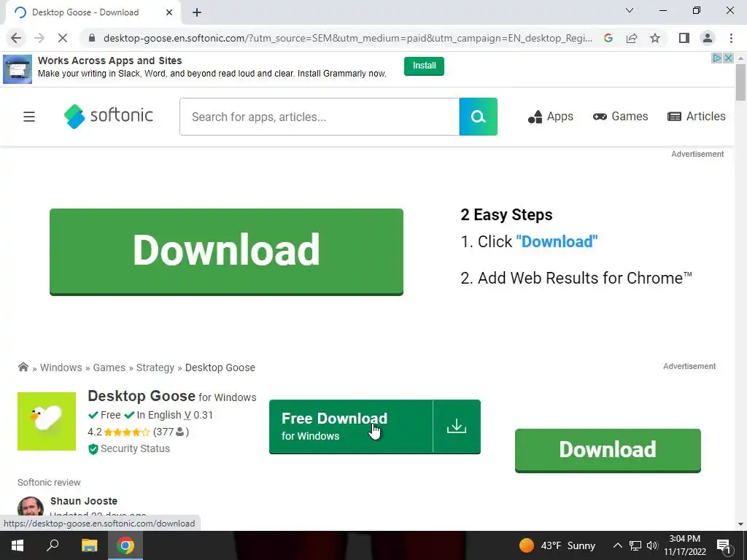The image size is (747, 560).
Task: Open the Chrome profile menu
Action: click(x=708, y=38)
